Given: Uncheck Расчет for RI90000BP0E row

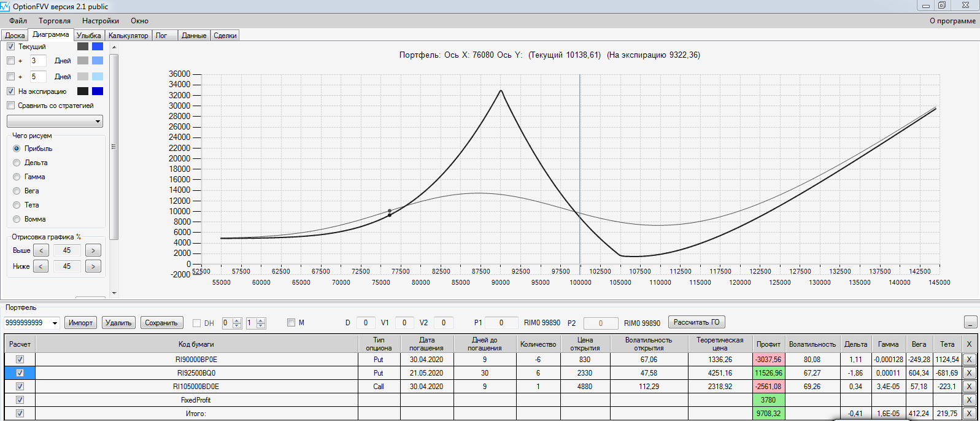Looking at the screenshot, I should click(20, 360).
